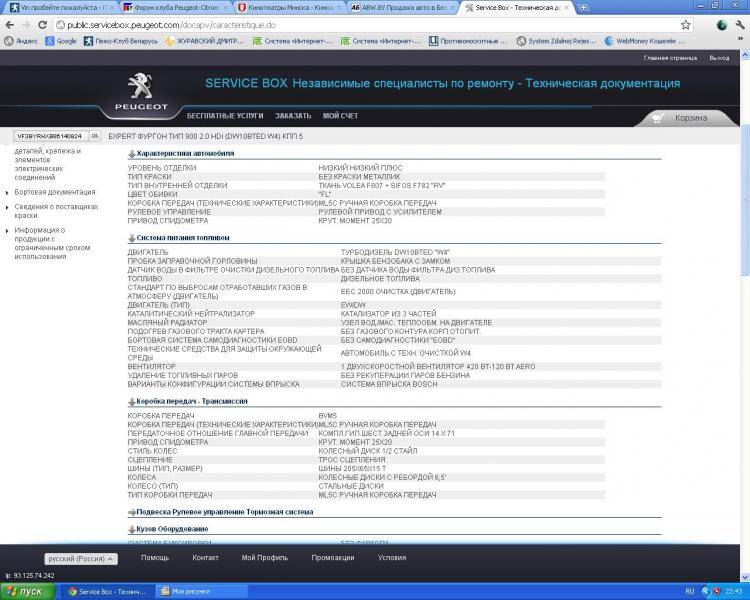Click the Windows Пуск start button
The width and height of the screenshot is (750, 600).
27,591
